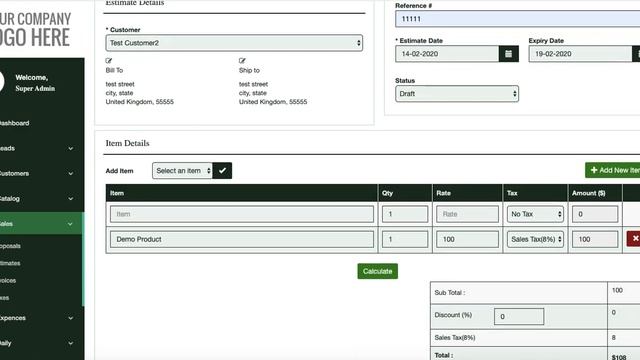Open Dashboard in the sidebar
Image resolution: width=640 pixels, height=360 pixels.
point(15,123)
